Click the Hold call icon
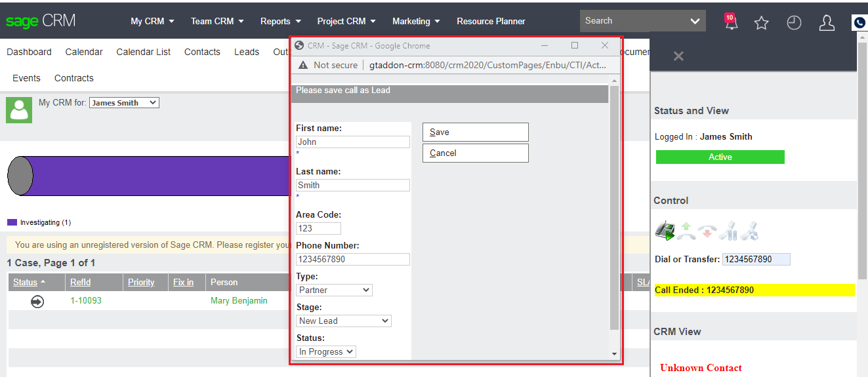Viewport: 868px width, 377px height. click(x=728, y=231)
